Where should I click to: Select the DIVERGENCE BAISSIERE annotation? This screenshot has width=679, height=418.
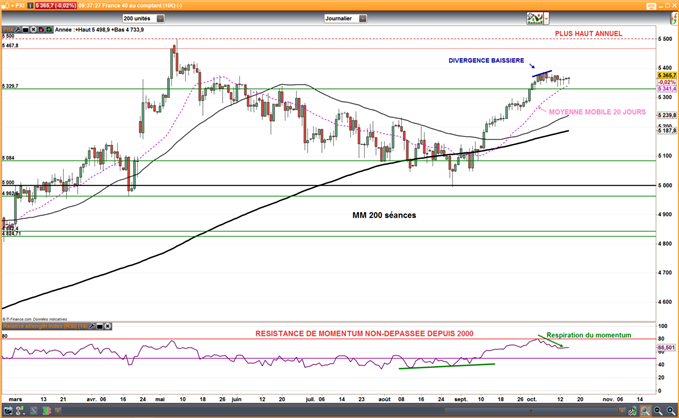(486, 61)
